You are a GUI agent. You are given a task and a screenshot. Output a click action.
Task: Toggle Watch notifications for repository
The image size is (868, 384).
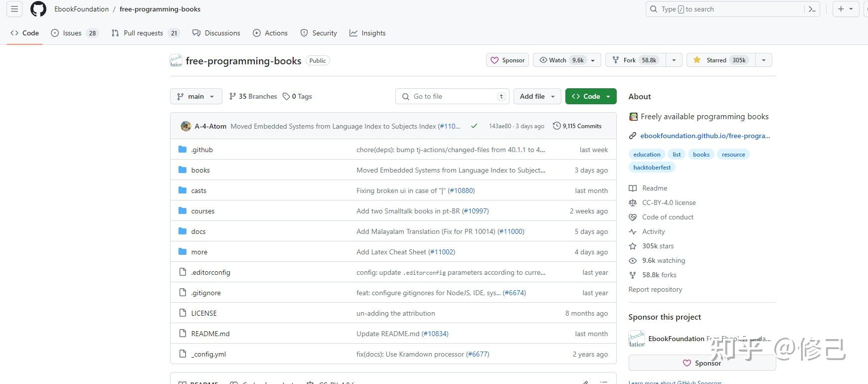tap(561, 60)
